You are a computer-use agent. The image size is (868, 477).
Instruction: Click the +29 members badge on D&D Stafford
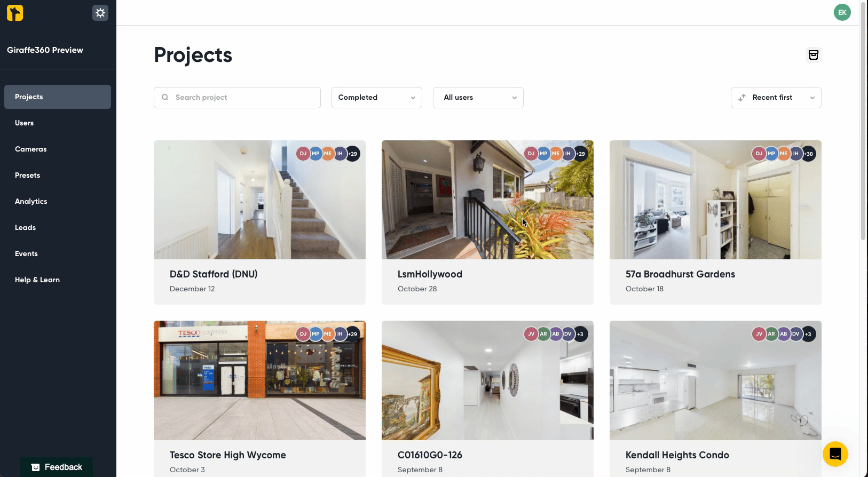(x=353, y=154)
